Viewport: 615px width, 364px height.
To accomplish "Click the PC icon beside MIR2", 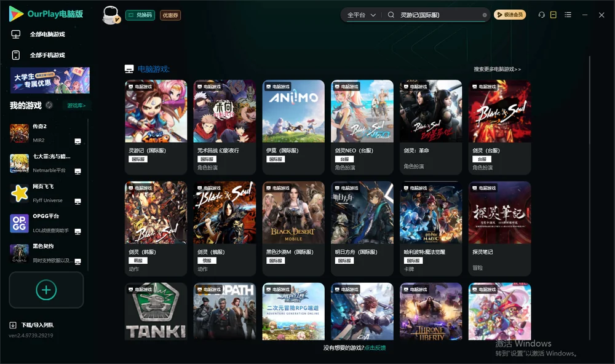I will tap(77, 141).
